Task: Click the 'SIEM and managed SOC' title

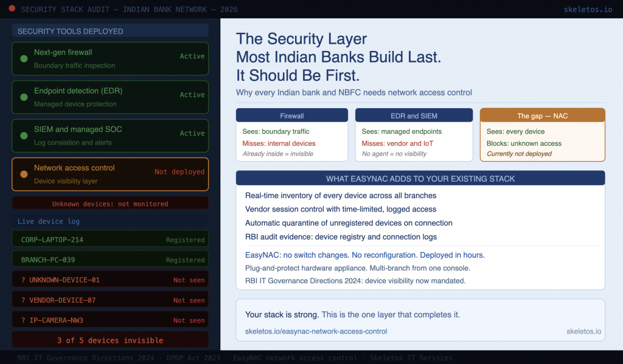Action: pos(78,129)
